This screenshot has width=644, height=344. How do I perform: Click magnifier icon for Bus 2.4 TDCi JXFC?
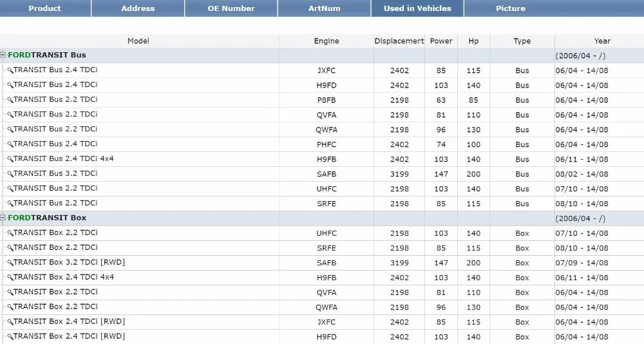click(10, 70)
